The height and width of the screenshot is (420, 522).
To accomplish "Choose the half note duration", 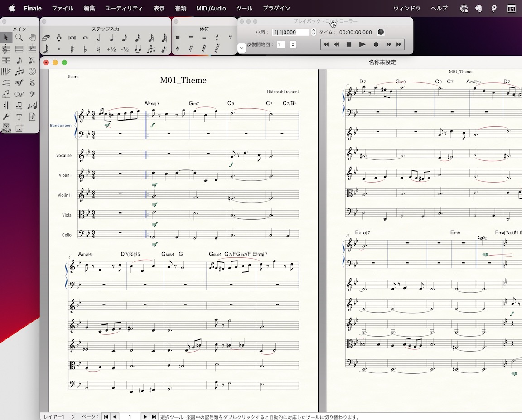I will (x=98, y=38).
